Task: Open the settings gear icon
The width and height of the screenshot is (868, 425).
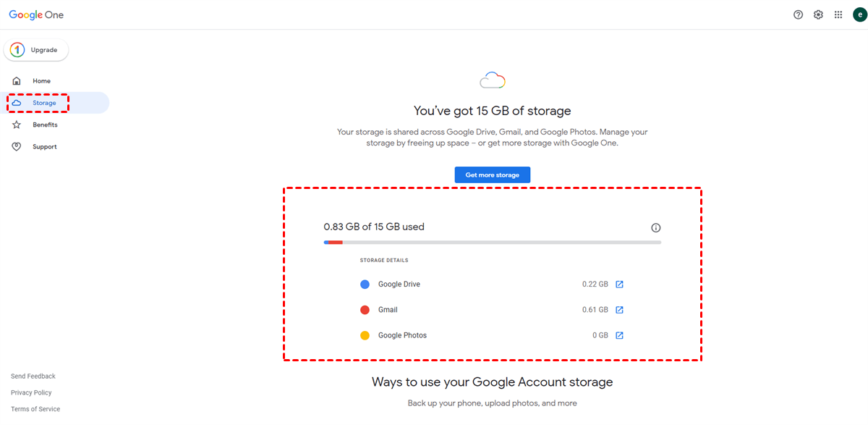Action: (818, 14)
